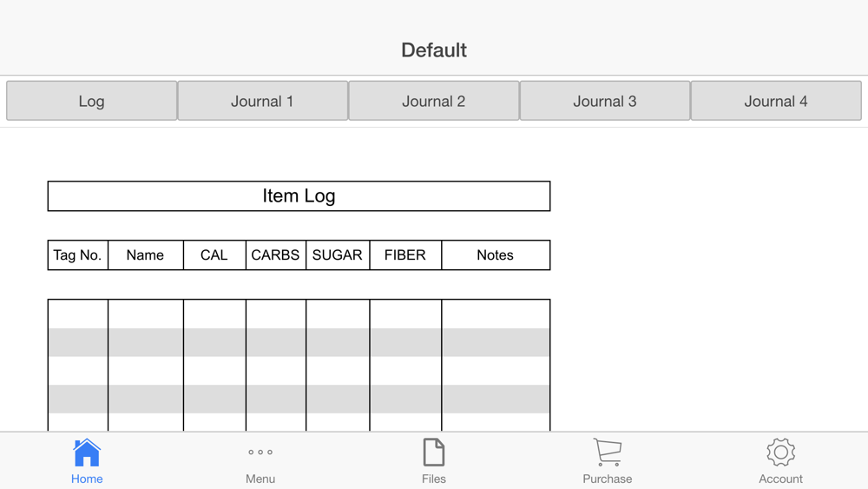Click the Name column header
868x489 pixels.
[145, 255]
